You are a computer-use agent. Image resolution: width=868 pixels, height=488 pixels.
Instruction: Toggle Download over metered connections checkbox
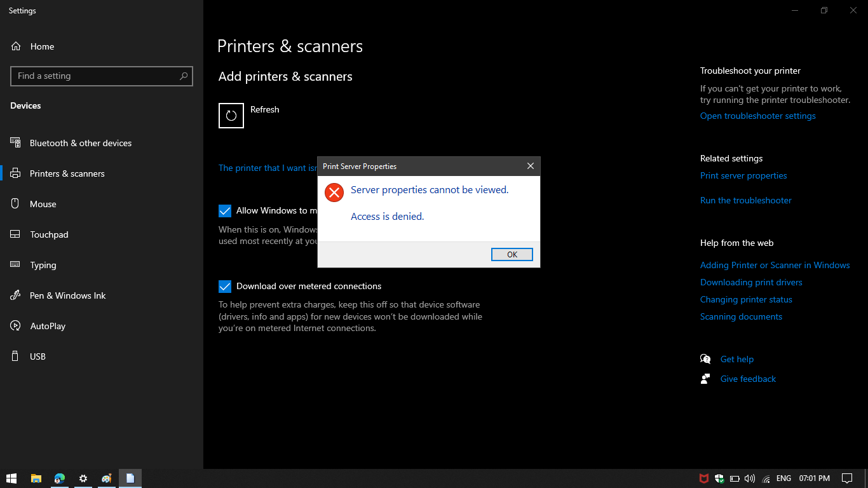[225, 287]
